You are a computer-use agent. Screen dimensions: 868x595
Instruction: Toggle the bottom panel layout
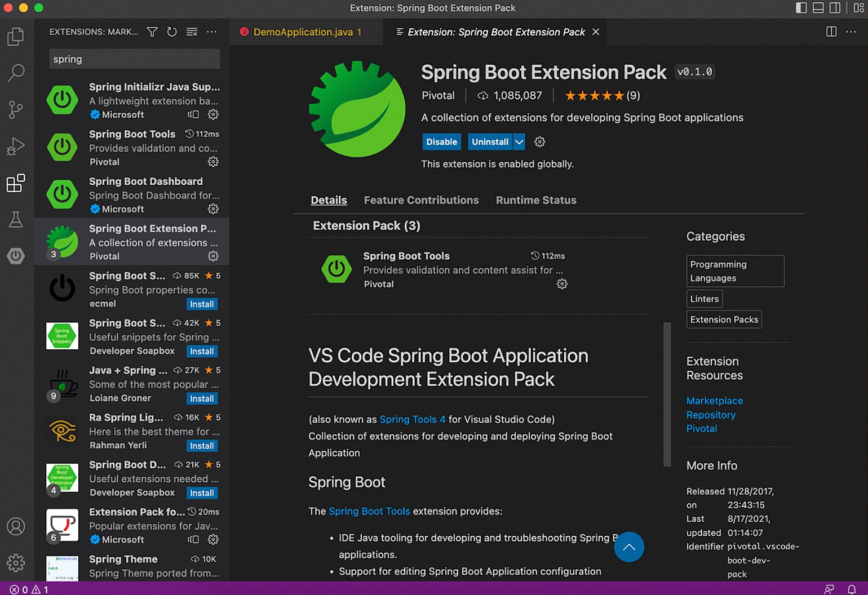818,8
